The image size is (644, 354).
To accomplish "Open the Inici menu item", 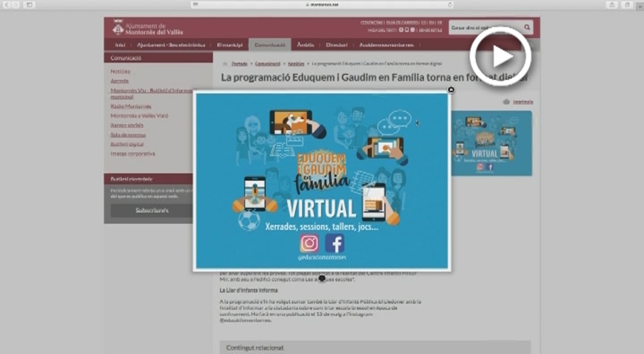I will point(120,45).
